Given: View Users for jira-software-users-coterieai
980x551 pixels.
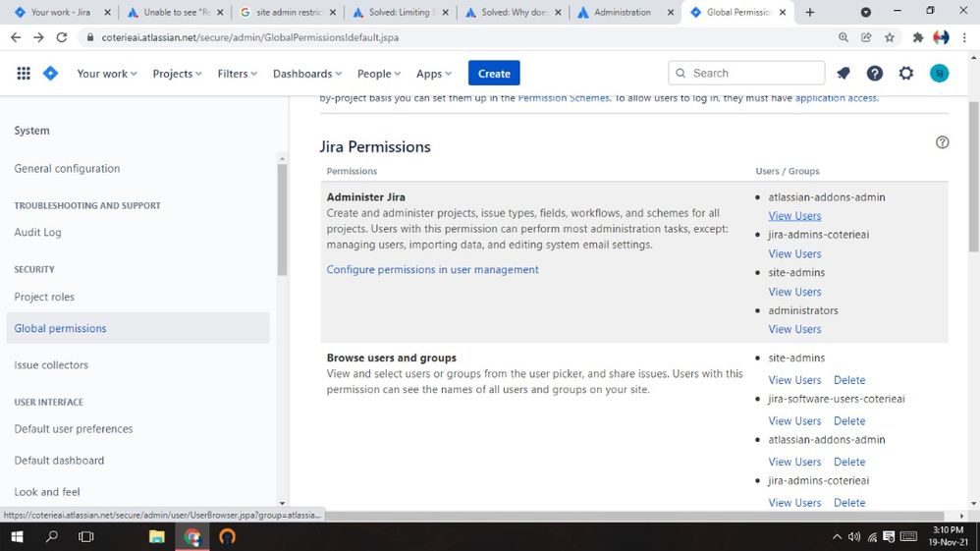Looking at the screenshot, I should (x=794, y=421).
